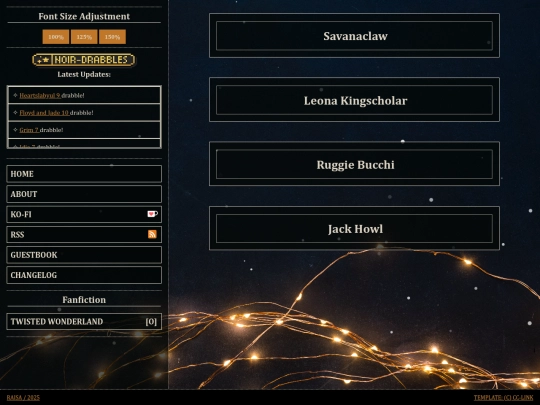Click the Noir-Drabbles badge logo
540x405 pixels.
84,60
